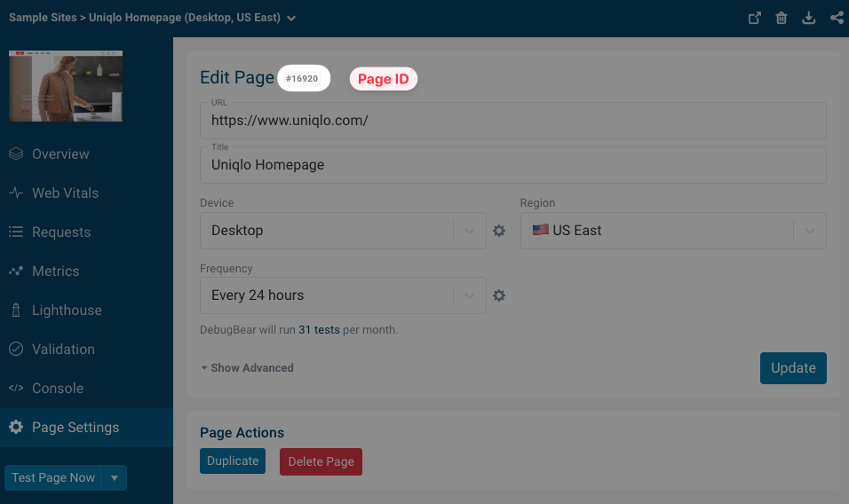Click Test Page Now button
849x504 pixels.
[x=53, y=478]
